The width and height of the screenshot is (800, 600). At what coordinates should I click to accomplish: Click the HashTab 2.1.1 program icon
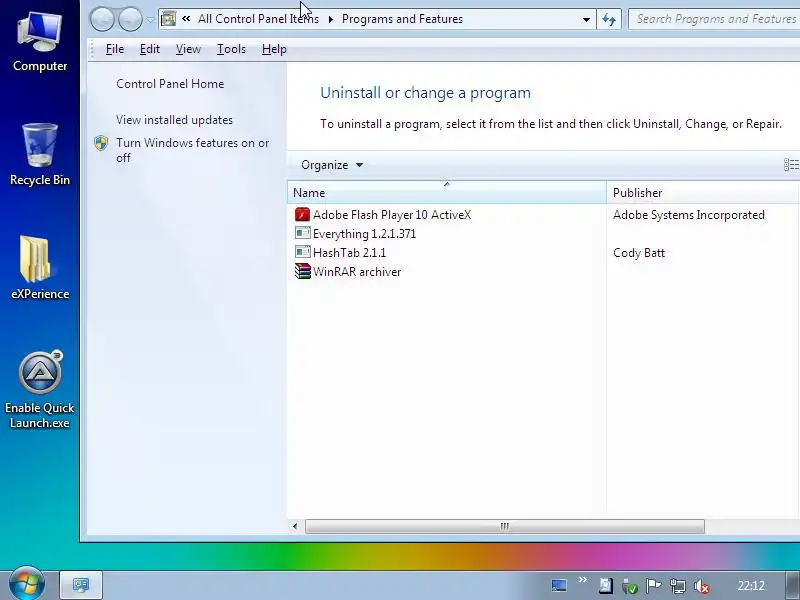303,253
